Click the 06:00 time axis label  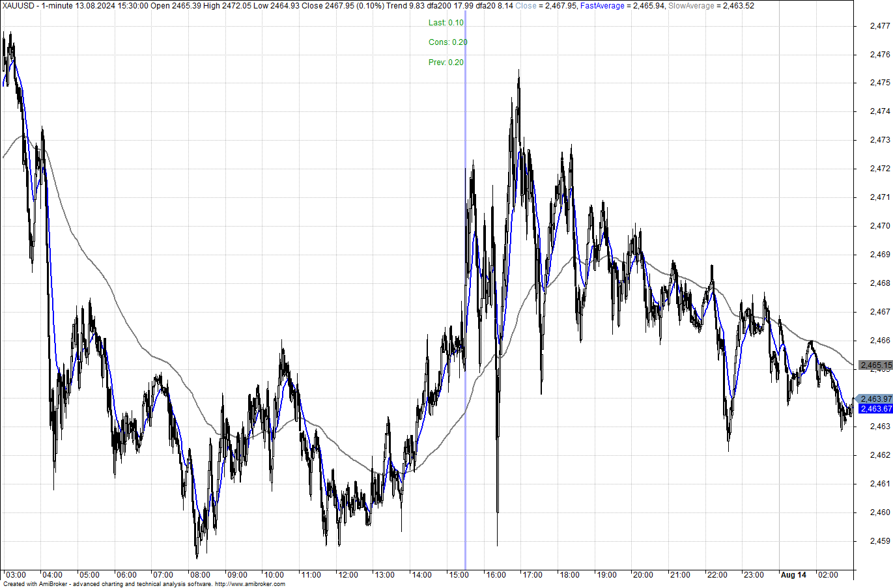[x=126, y=575]
